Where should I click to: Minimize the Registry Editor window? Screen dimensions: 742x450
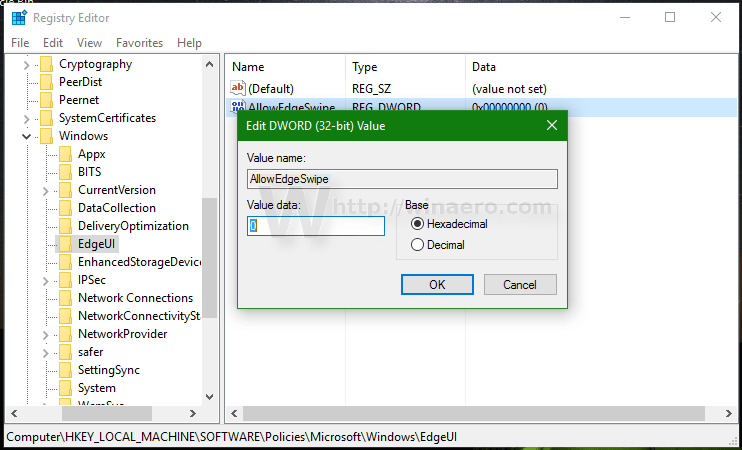[625, 18]
